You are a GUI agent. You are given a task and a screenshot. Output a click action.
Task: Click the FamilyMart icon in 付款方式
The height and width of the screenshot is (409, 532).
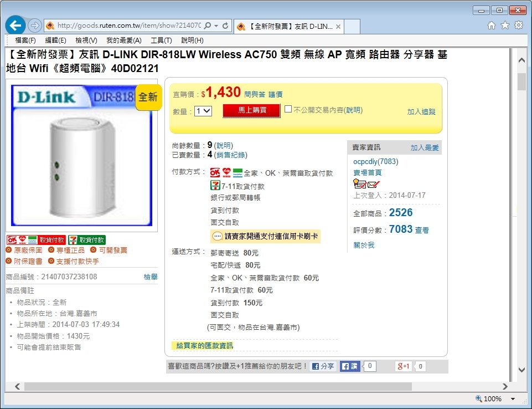pos(237,172)
